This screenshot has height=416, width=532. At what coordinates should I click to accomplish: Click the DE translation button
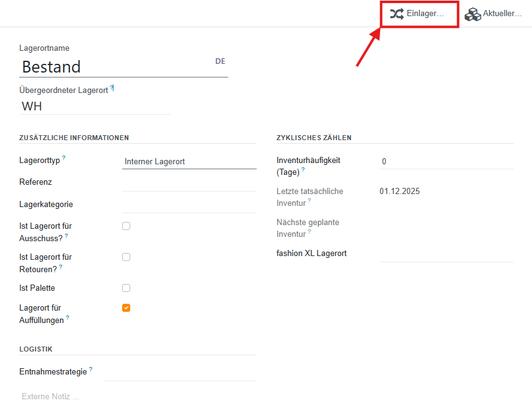(220, 61)
